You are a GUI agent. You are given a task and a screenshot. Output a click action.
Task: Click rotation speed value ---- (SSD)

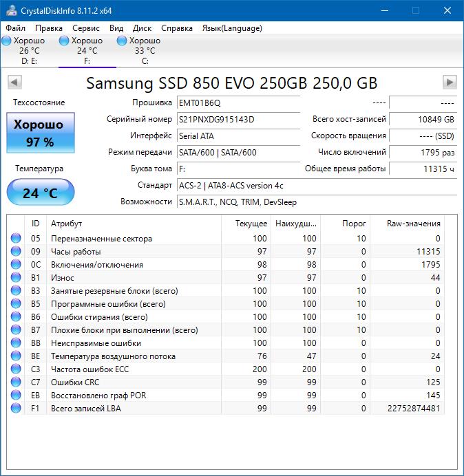coord(423,136)
